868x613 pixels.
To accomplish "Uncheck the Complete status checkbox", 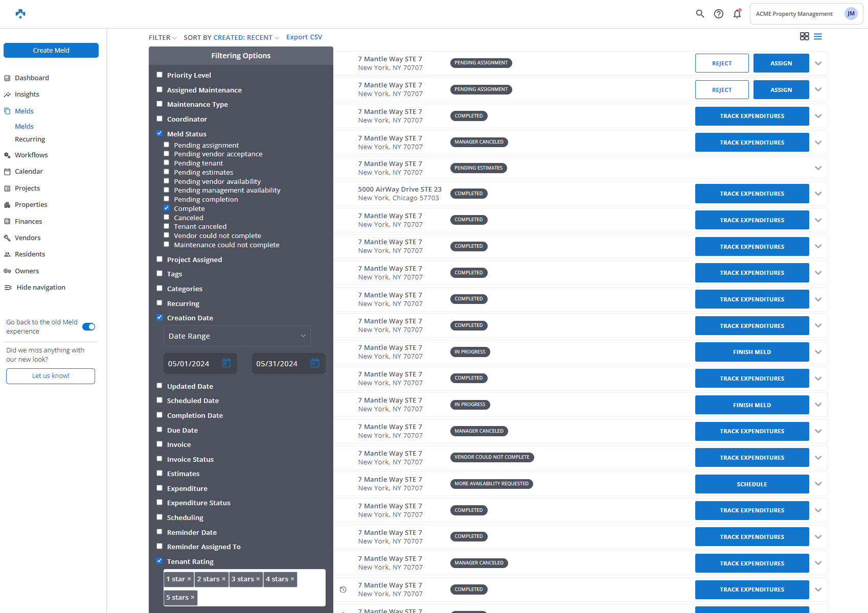I will [166, 208].
